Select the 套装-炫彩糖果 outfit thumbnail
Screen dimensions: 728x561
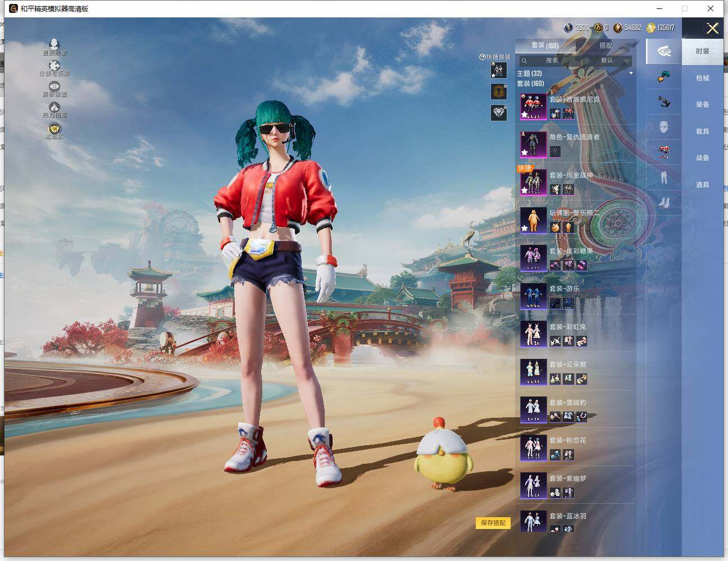pyautogui.click(x=533, y=257)
